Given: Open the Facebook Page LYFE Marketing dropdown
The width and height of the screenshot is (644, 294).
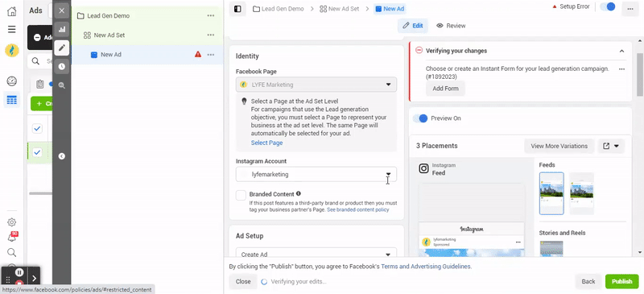Looking at the screenshot, I should [316, 85].
